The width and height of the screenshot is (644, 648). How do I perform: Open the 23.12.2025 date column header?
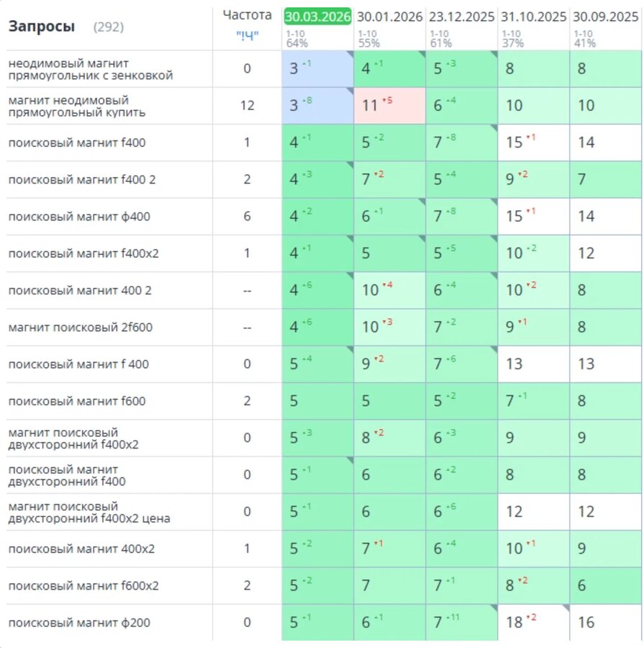pyautogui.click(x=461, y=17)
